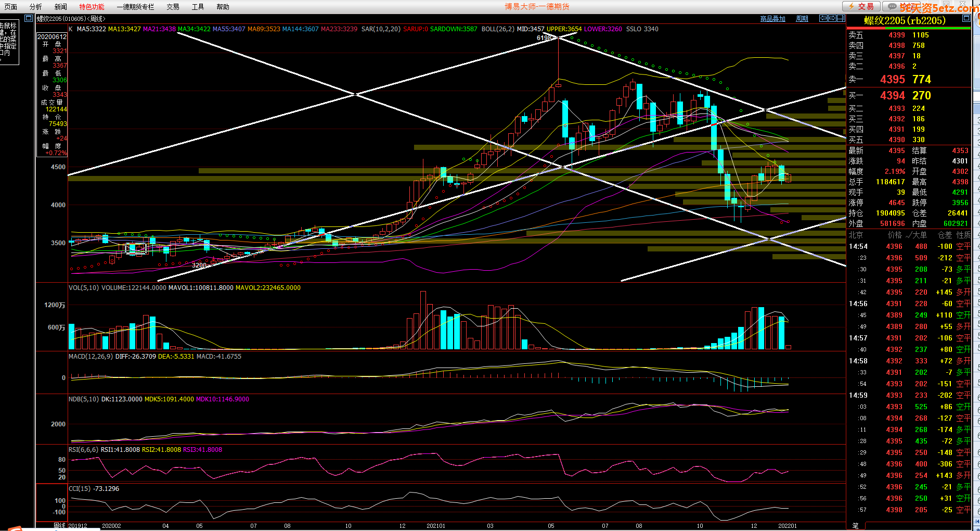Select the 笔 tab below tick list

click(856, 526)
